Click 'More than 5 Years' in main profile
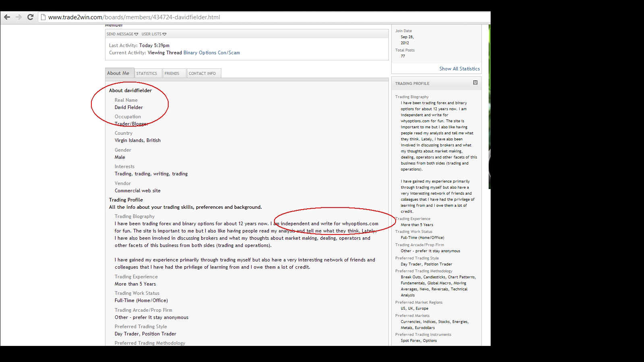This screenshot has height=362, width=644. tap(135, 284)
